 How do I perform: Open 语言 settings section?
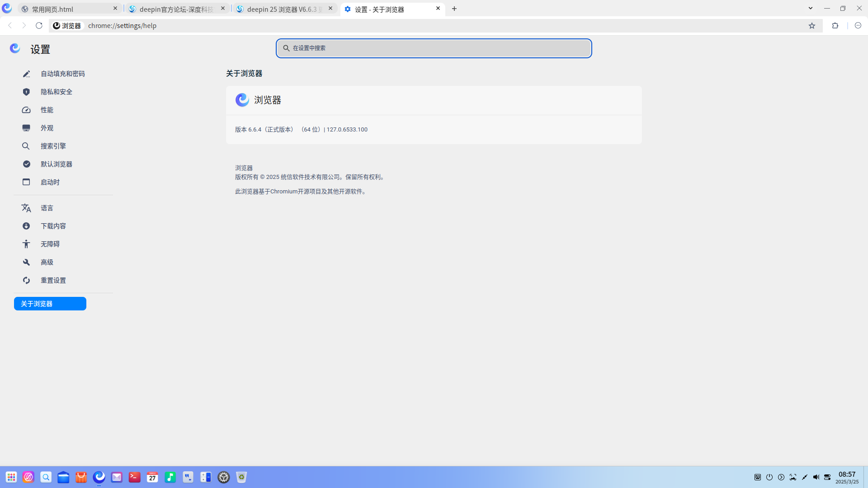tap(47, 208)
